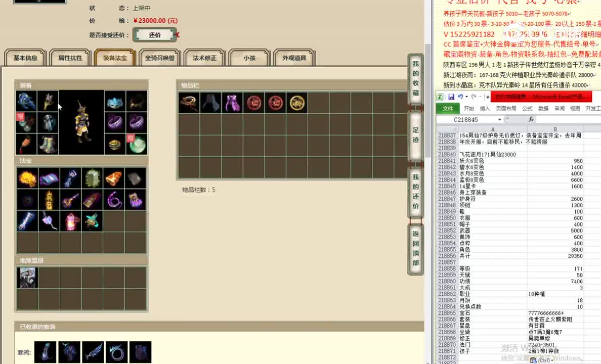The height and width of the screenshot is (364, 601).
Task: Click the Excel save icon
Action: (451, 97)
